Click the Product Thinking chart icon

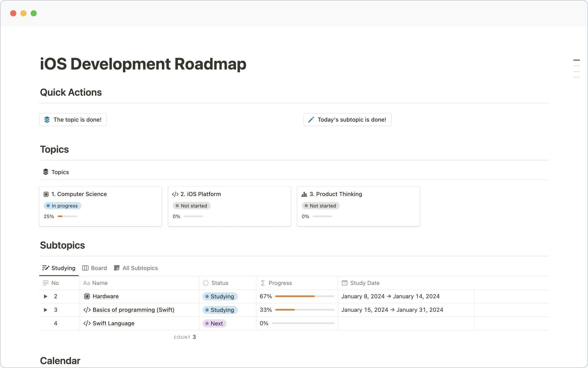[x=304, y=194]
